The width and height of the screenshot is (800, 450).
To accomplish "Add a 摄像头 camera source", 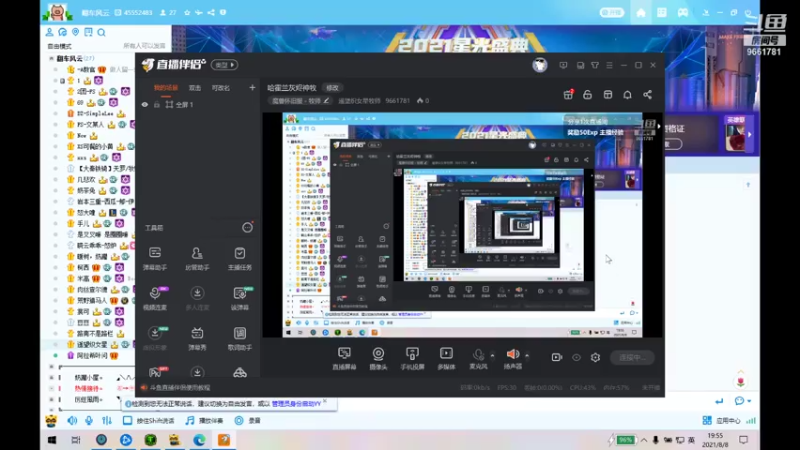I will click(x=378, y=358).
